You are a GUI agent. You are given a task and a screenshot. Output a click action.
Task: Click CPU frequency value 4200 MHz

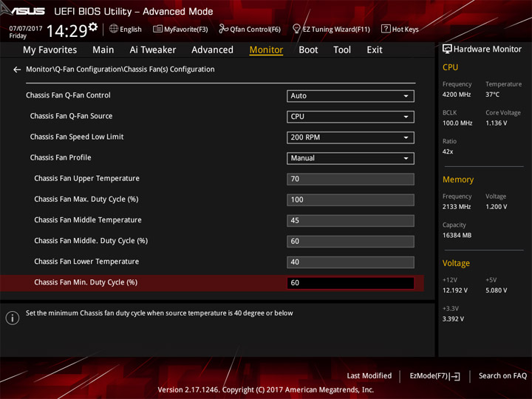457,95
